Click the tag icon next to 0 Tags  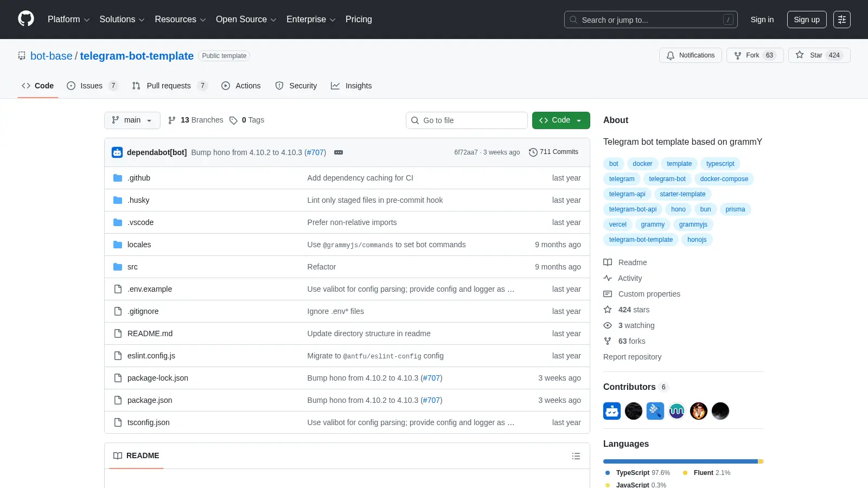point(233,120)
